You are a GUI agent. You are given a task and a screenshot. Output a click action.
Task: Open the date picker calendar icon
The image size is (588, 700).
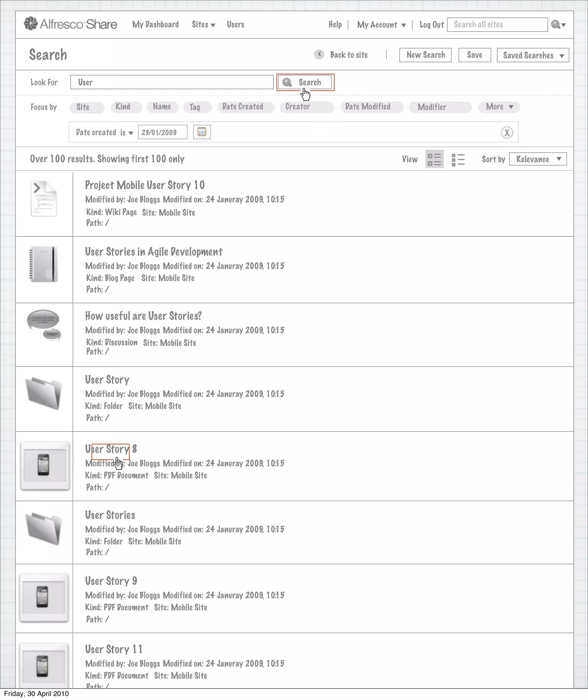[x=202, y=132]
